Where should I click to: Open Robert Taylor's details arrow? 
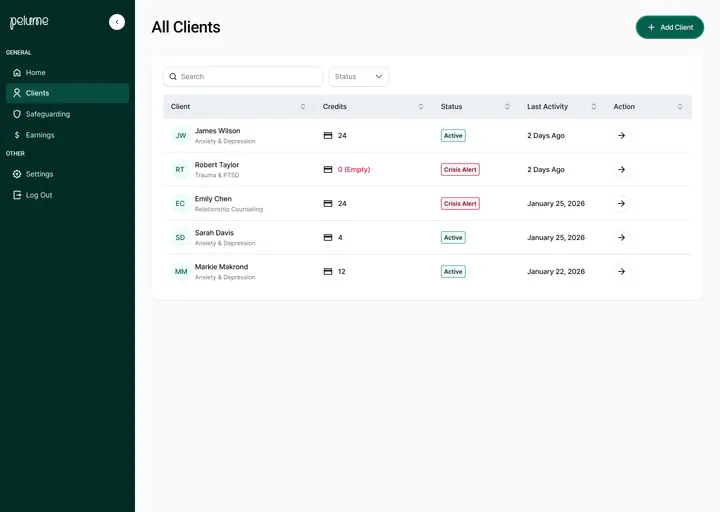coord(621,169)
